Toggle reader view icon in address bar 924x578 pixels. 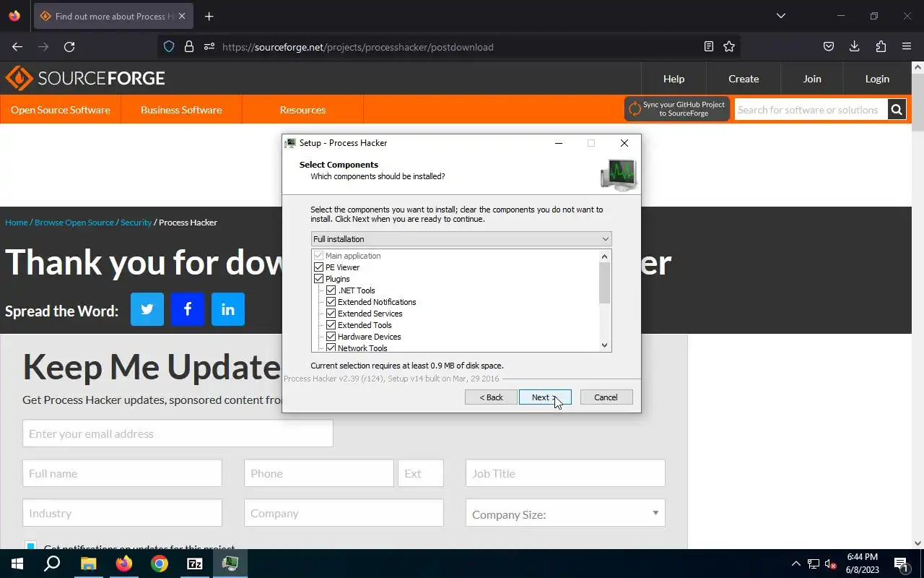(x=709, y=47)
